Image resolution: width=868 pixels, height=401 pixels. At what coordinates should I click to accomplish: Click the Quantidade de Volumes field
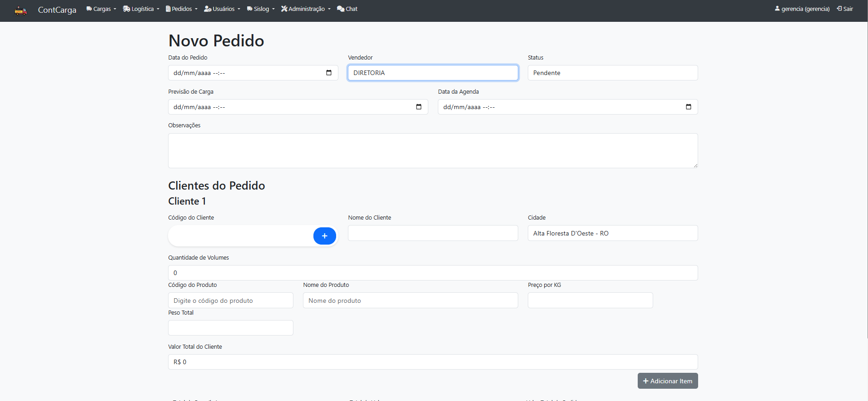click(432, 273)
